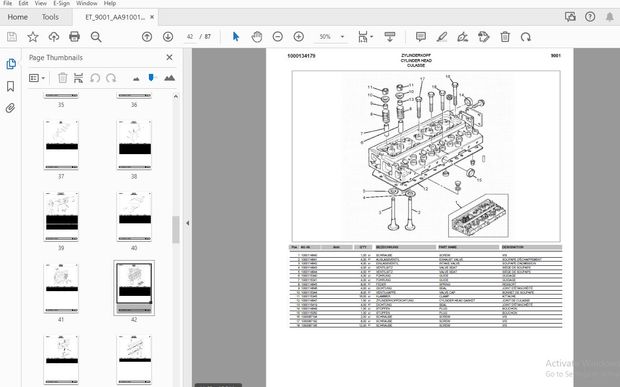This screenshot has height=387, width=620.
Task: Choose the Hand pan tool
Action: tap(257, 37)
